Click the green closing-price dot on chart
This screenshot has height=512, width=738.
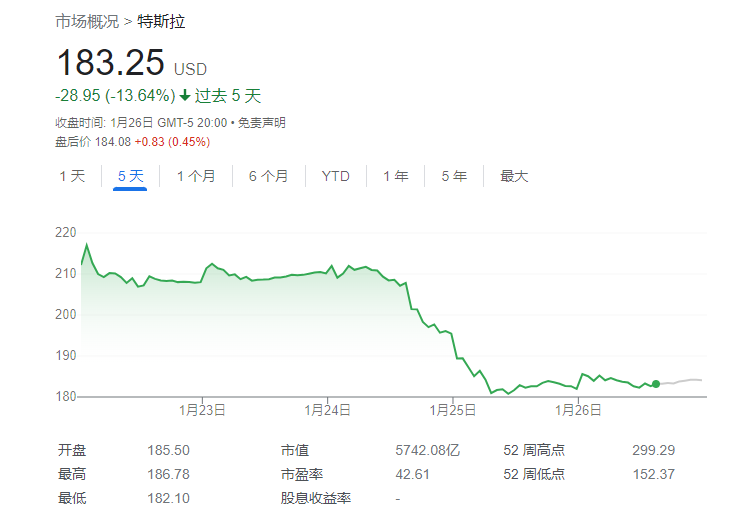[656, 384]
